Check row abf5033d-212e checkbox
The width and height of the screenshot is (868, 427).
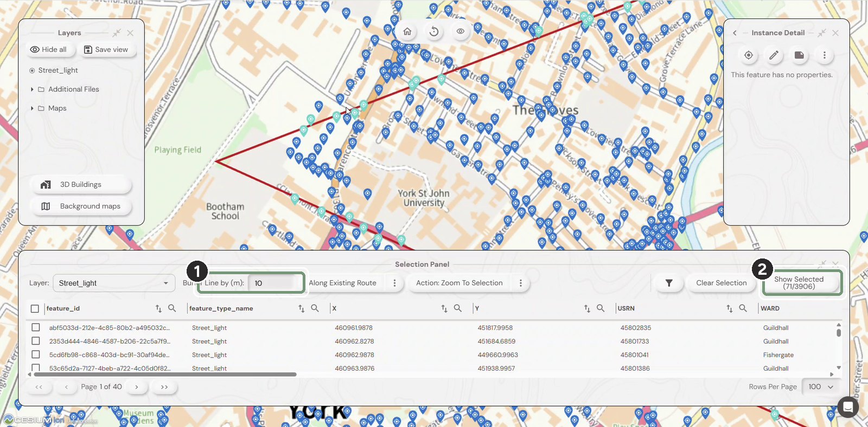pyautogui.click(x=36, y=327)
